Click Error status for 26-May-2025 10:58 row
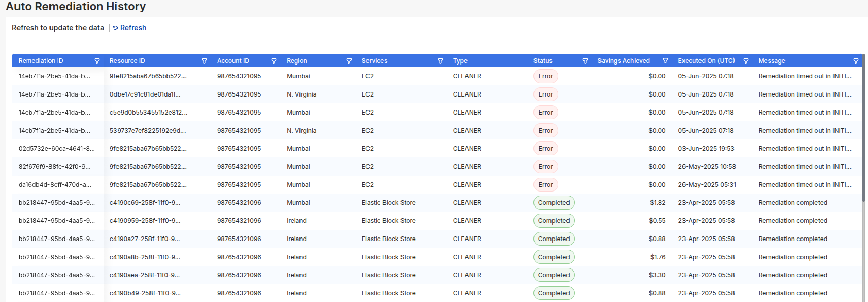The width and height of the screenshot is (868, 302). coord(545,167)
